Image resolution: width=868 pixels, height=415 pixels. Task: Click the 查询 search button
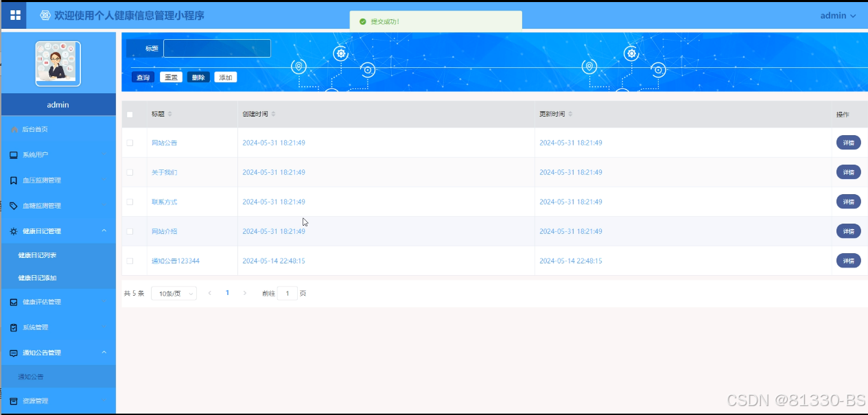(143, 78)
